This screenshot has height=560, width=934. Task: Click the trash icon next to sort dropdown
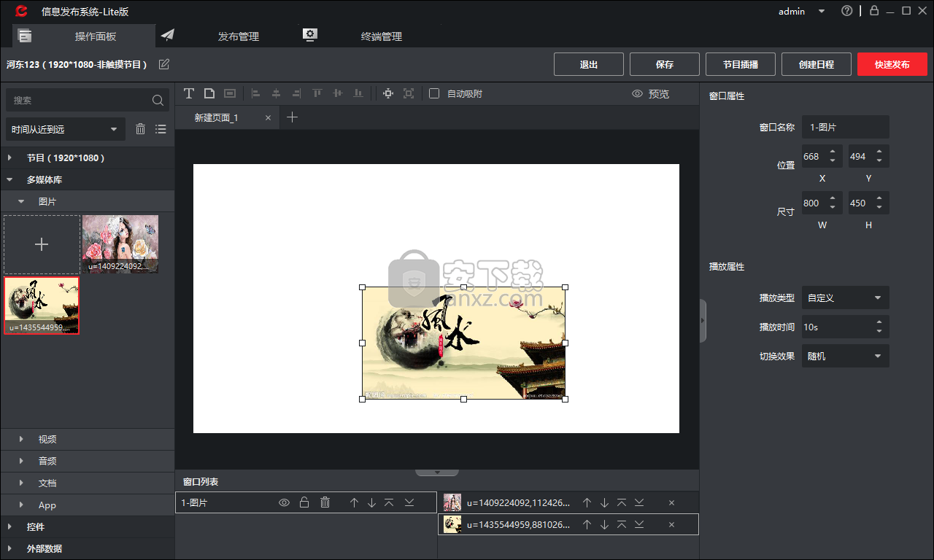tap(141, 129)
